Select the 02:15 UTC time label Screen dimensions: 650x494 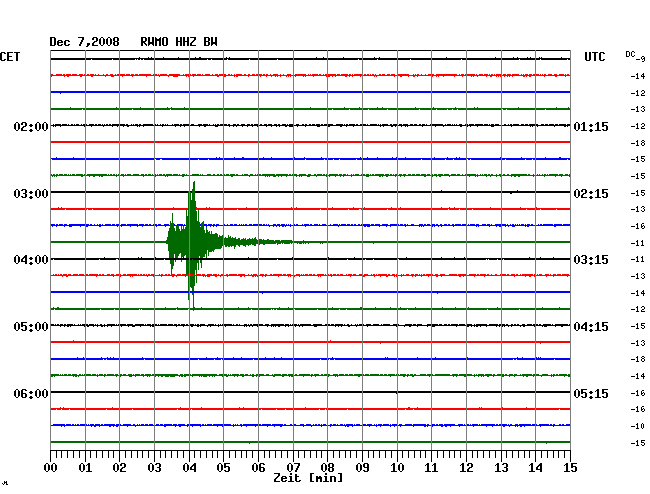(x=591, y=194)
